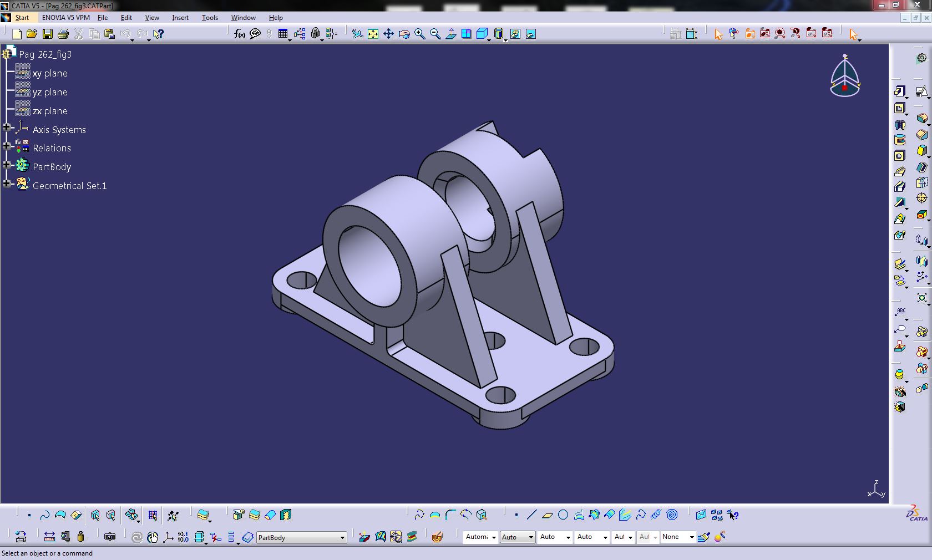Click the Paste clipboard icon
This screenshot has width=932, height=560.
pos(110,34)
